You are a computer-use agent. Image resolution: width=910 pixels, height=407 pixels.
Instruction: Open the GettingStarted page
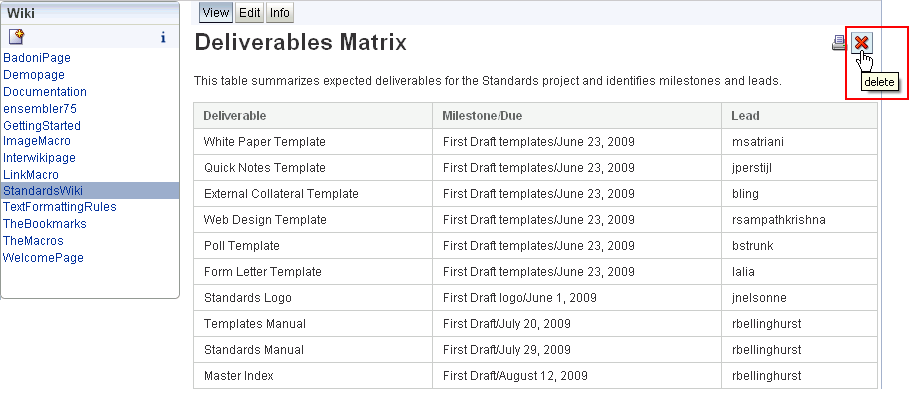pyautogui.click(x=42, y=125)
